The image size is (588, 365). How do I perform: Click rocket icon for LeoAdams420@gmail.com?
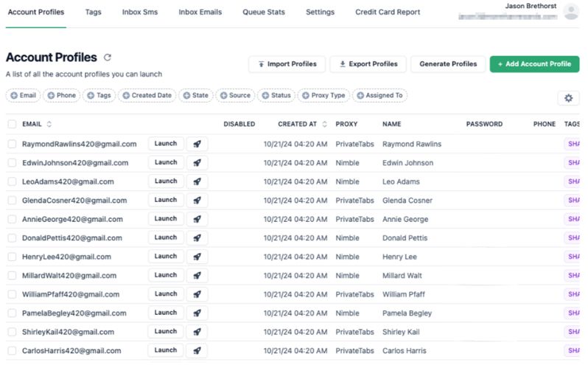(x=197, y=181)
